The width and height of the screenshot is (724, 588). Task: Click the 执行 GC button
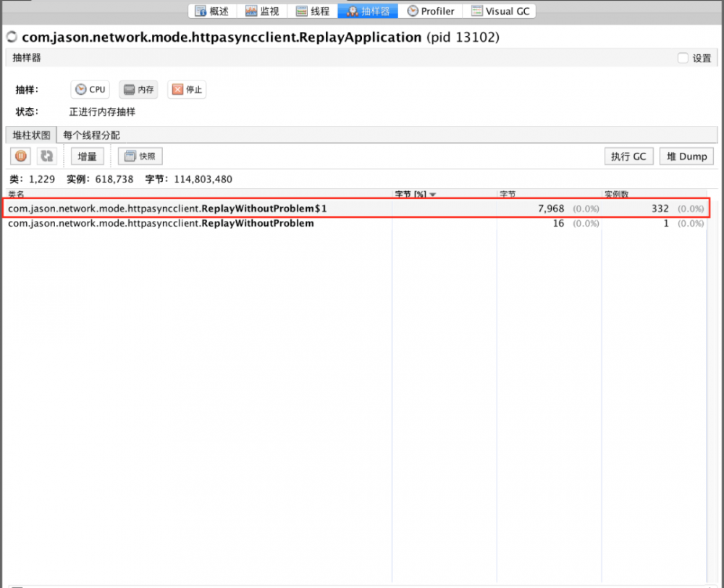click(x=629, y=156)
